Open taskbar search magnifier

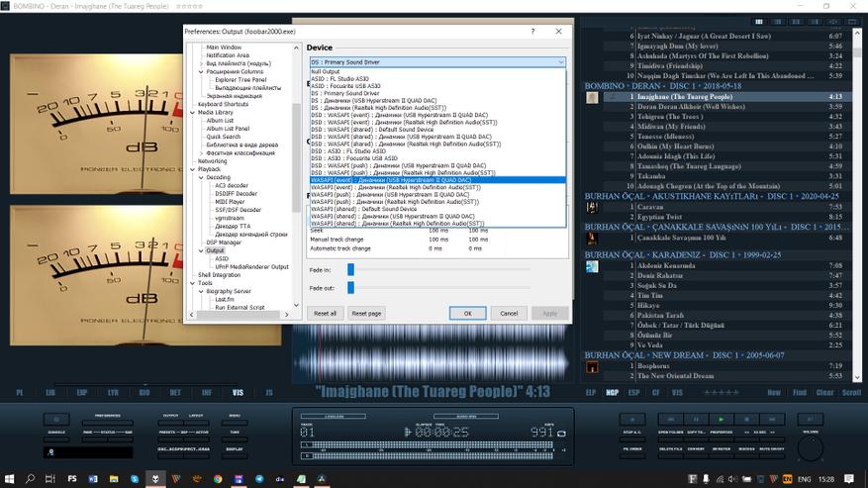pos(30,478)
